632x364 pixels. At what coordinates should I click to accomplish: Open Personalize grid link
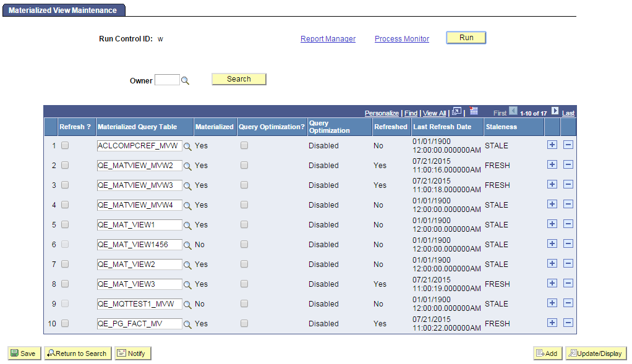(x=382, y=114)
